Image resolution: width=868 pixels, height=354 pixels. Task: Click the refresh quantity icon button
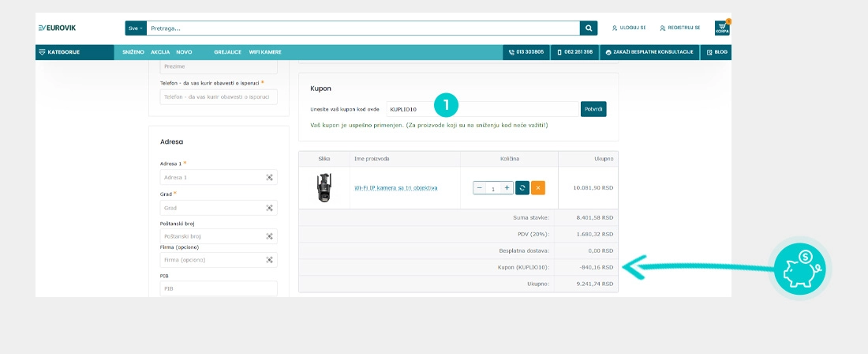pyautogui.click(x=522, y=188)
